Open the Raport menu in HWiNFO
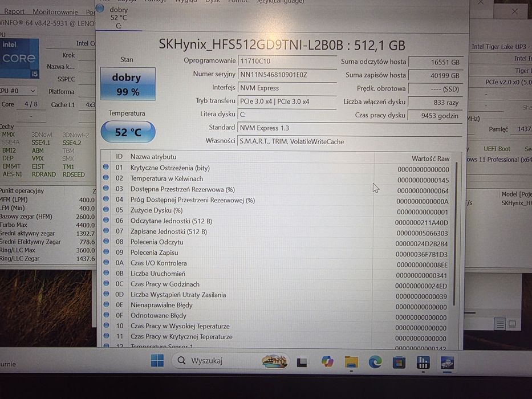The image size is (532, 399). [x=14, y=11]
